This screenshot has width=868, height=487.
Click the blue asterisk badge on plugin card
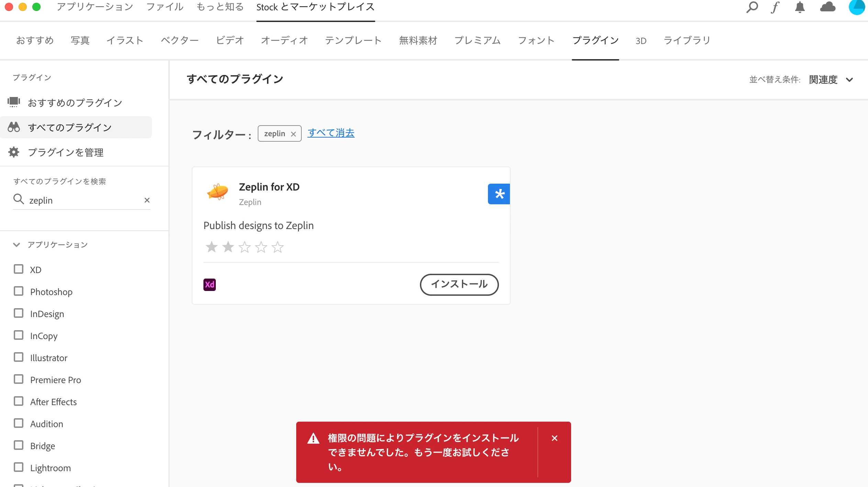pyautogui.click(x=499, y=194)
